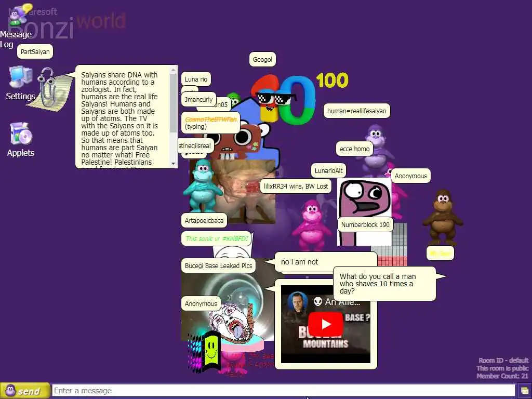Click the green 'This sonic vr #KillBFDI' tag
Viewport: 532px width, 399px height.
point(217,238)
